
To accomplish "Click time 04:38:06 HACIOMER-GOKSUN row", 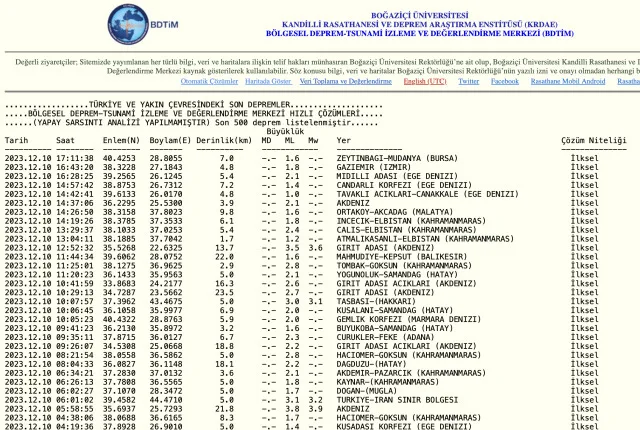I will click(x=75, y=418).
